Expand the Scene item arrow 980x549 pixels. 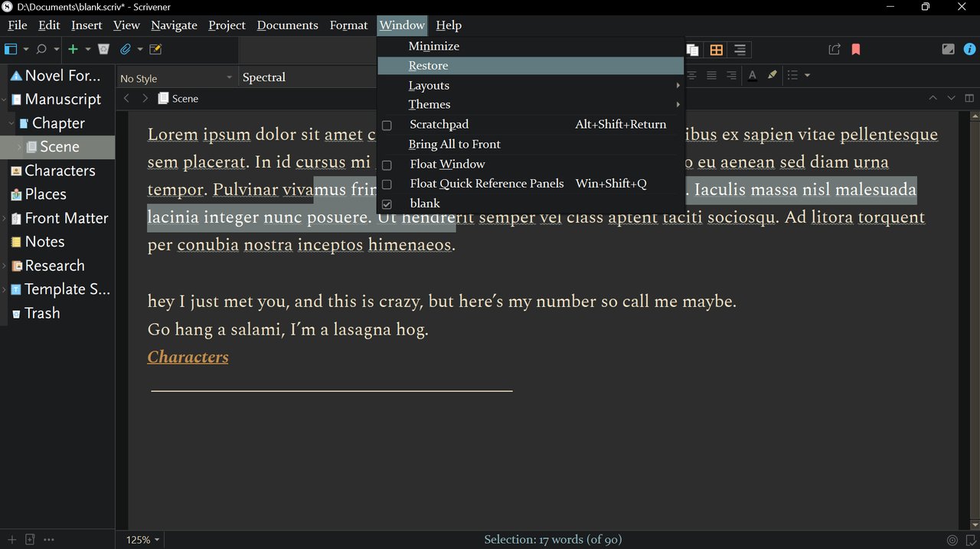[20, 147]
